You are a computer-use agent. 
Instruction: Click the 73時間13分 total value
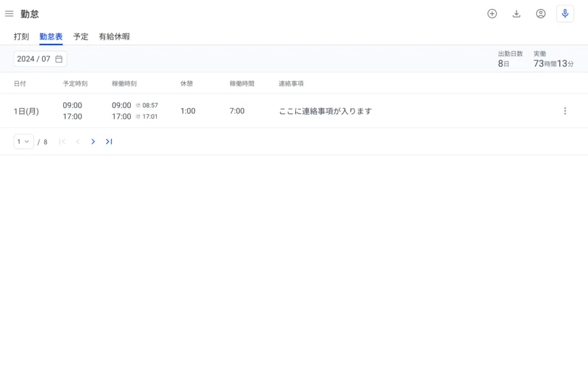point(554,64)
